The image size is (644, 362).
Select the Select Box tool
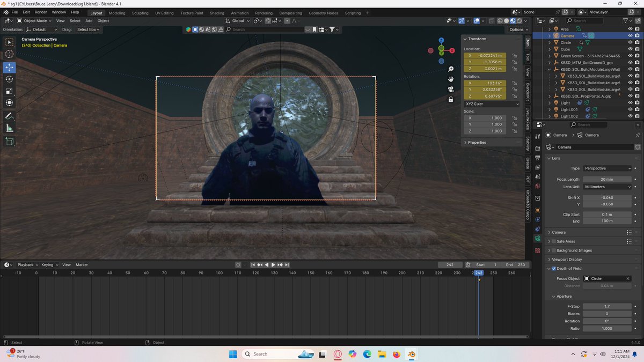tap(10, 42)
